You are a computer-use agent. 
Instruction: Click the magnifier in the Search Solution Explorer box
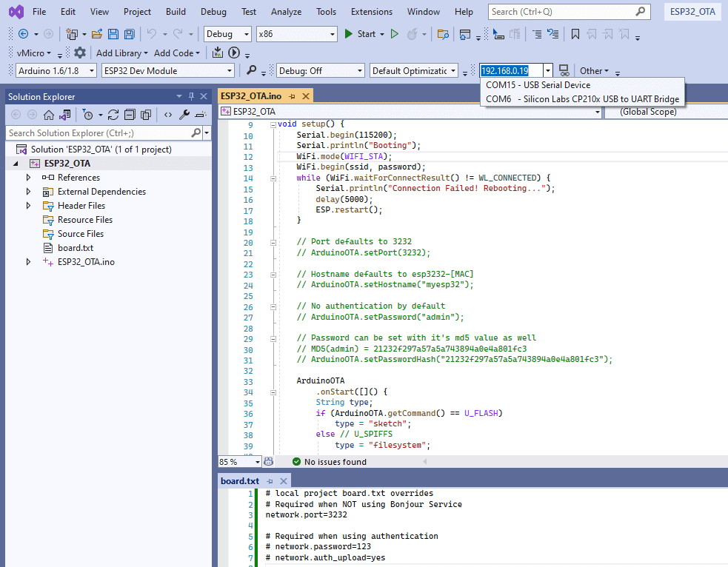[196, 133]
